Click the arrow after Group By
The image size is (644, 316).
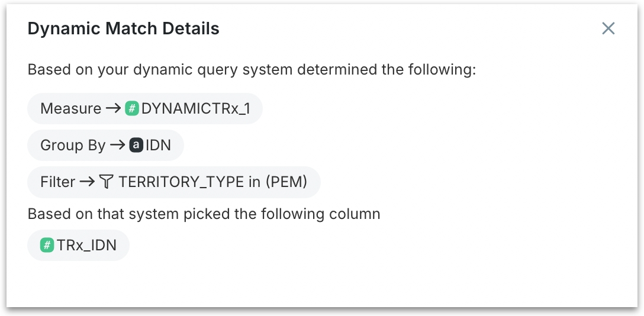[118, 145]
